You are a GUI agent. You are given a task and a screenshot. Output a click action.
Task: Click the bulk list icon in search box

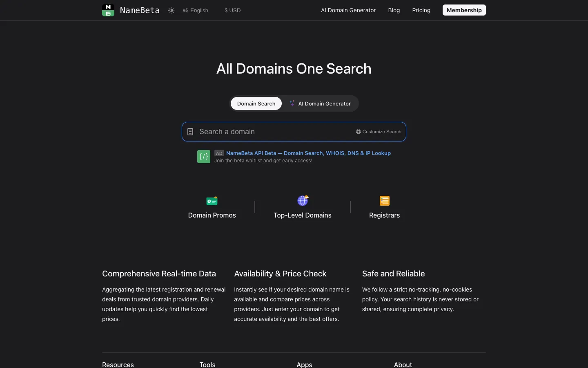190,132
